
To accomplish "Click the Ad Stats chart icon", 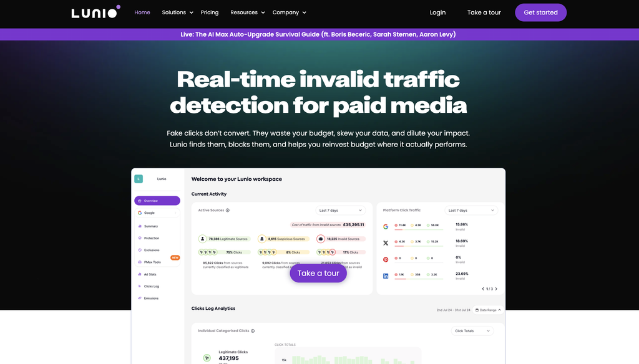I will (140, 274).
